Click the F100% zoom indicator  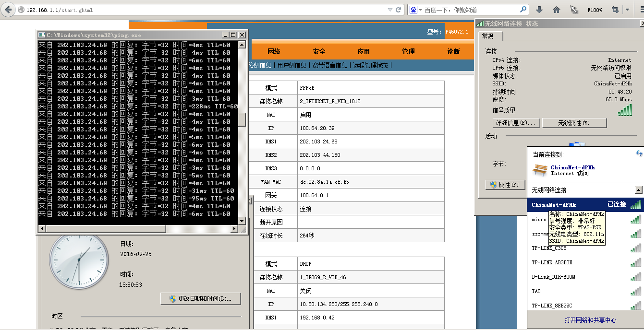[595, 10]
